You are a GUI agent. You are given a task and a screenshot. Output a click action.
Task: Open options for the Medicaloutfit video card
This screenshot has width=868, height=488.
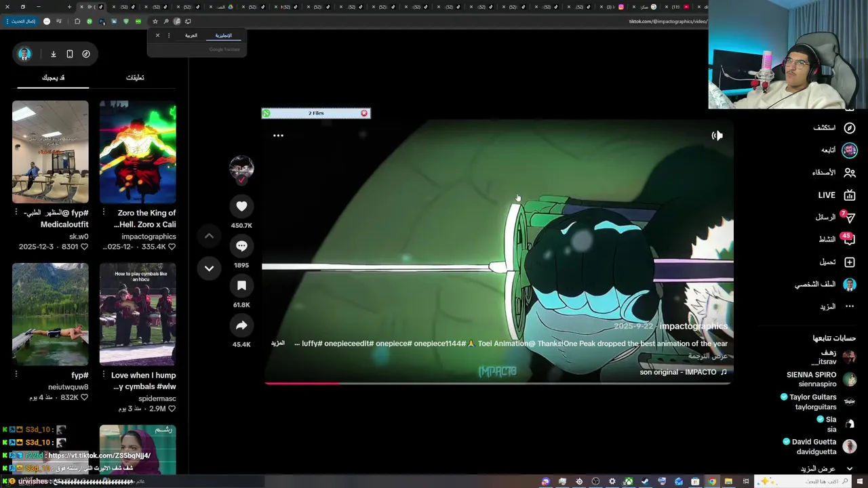16,212
